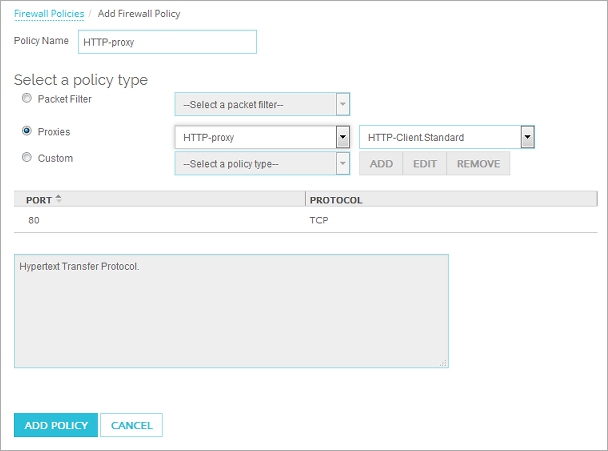Go to the Firewall Policies breadcrumb link

pyautogui.click(x=49, y=14)
